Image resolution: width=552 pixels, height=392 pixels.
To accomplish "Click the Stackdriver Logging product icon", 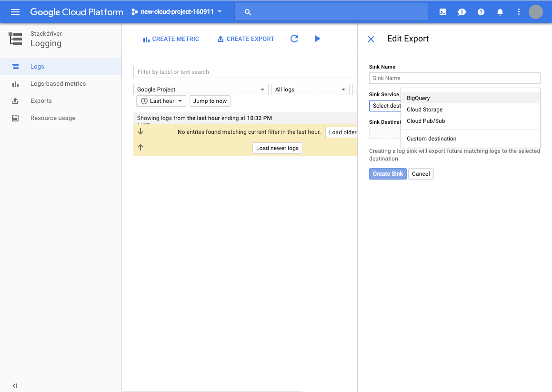I will coord(16,39).
